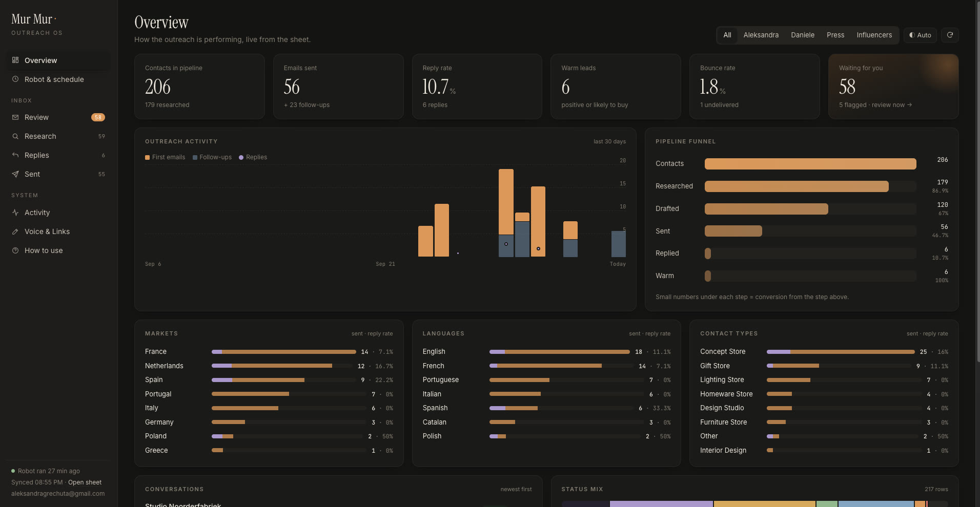Click the refresh icon button at top right

pos(950,35)
